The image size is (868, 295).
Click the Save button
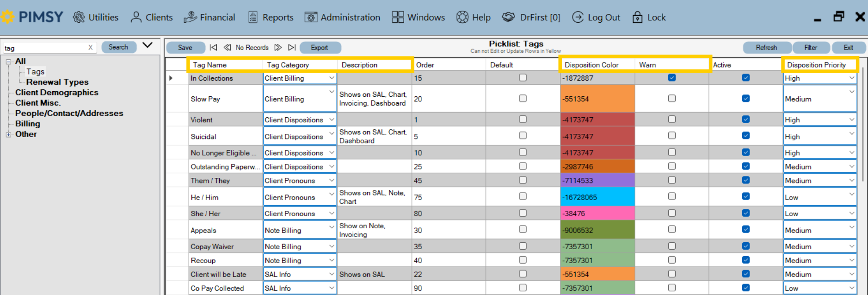tap(185, 48)
